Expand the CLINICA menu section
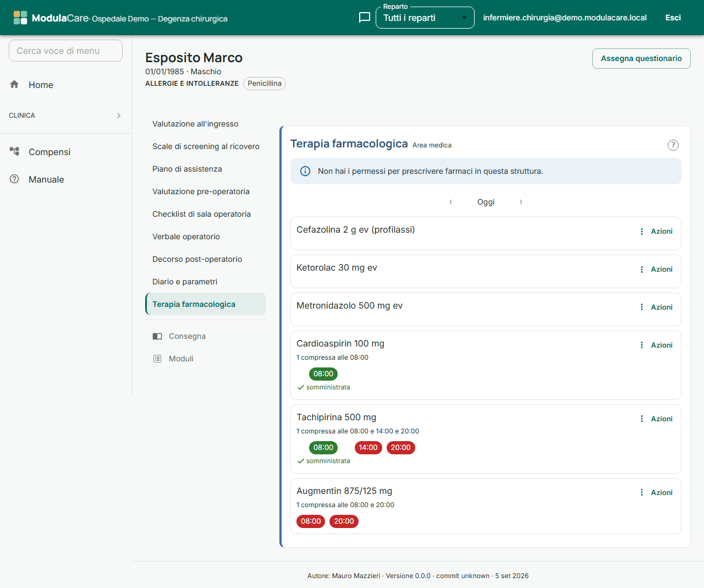The image size is (704, 588). [65, 116]
